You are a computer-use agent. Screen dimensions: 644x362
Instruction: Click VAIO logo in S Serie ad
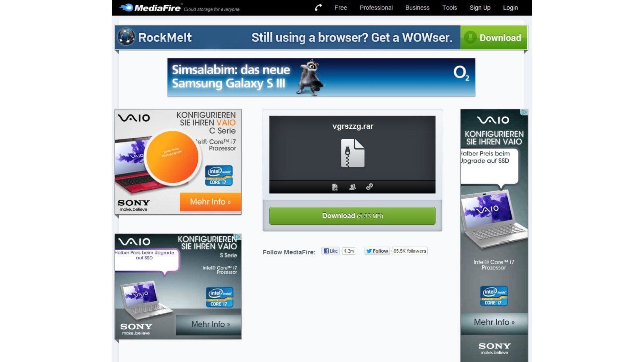tap(134, 242)
